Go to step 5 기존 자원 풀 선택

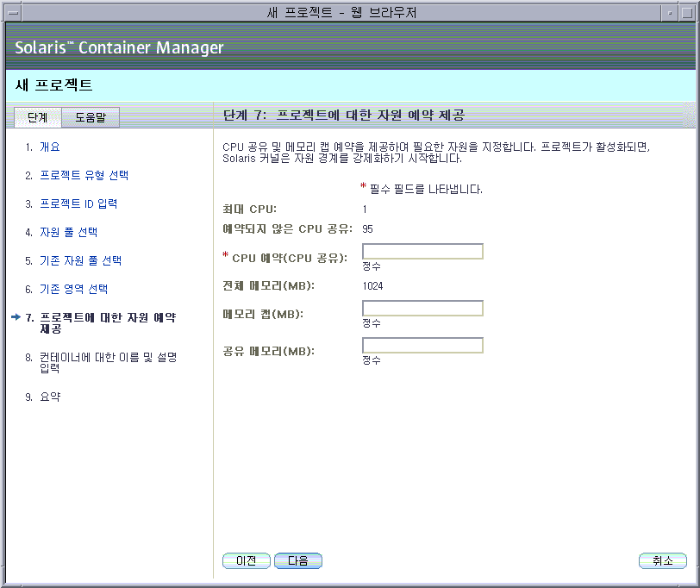81,260
